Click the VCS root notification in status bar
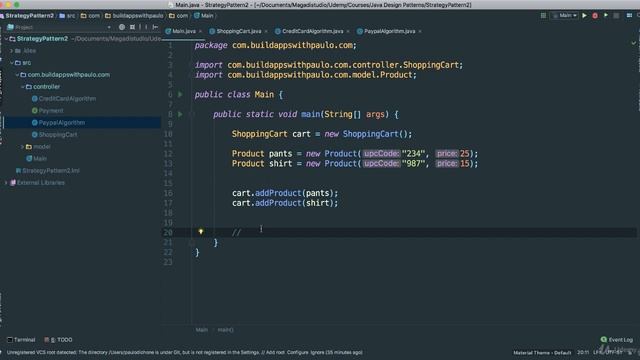 184,352
